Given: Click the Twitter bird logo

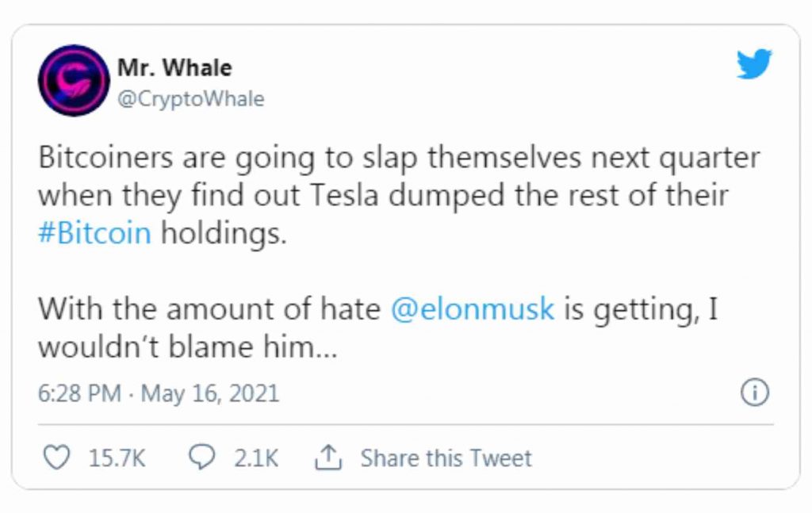Looking at the screenshot, I should coord(753,63).
